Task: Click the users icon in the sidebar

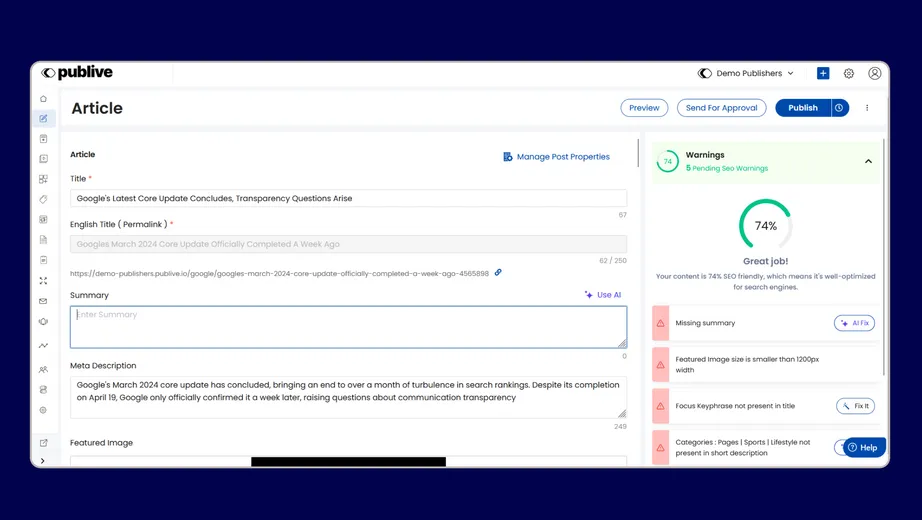Action: click(43, 370)
